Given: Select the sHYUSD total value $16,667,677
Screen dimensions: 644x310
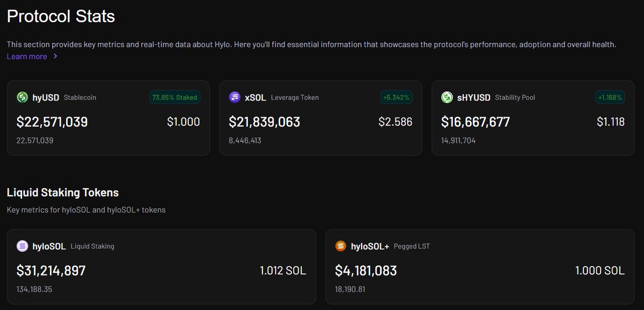Looking at the screenshot, I should 475,122.
